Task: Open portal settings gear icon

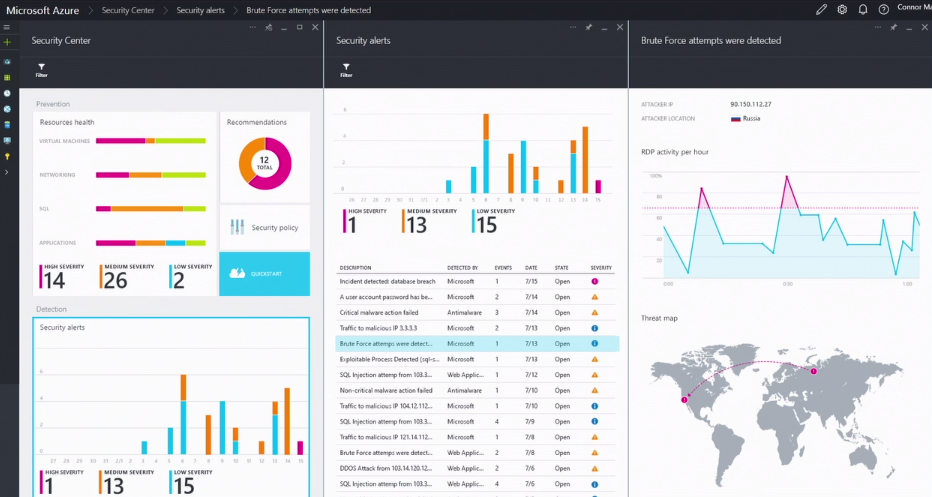Action: (x=842, y=9)
